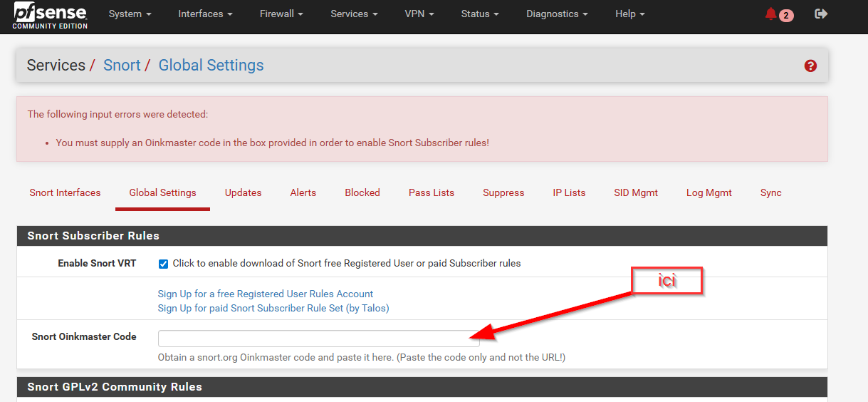
Task: Open the Diagnostics menu
Action: click(x=557, y=14)
